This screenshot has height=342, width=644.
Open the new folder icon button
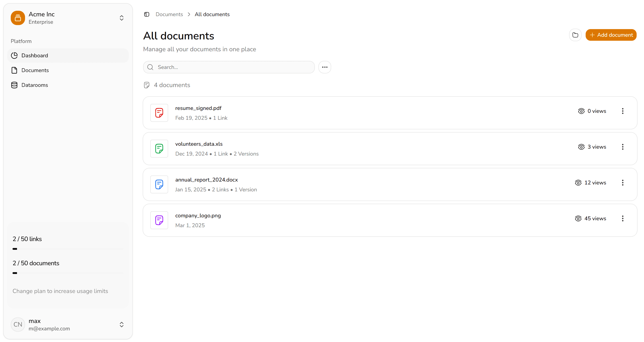click(x=575, y=35)
